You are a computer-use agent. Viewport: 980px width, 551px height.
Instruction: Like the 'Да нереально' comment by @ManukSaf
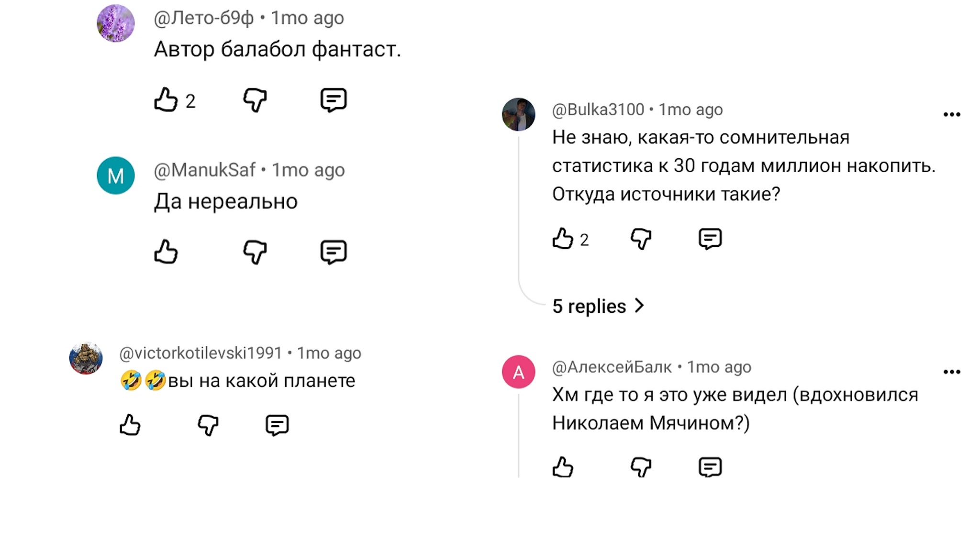166,252
